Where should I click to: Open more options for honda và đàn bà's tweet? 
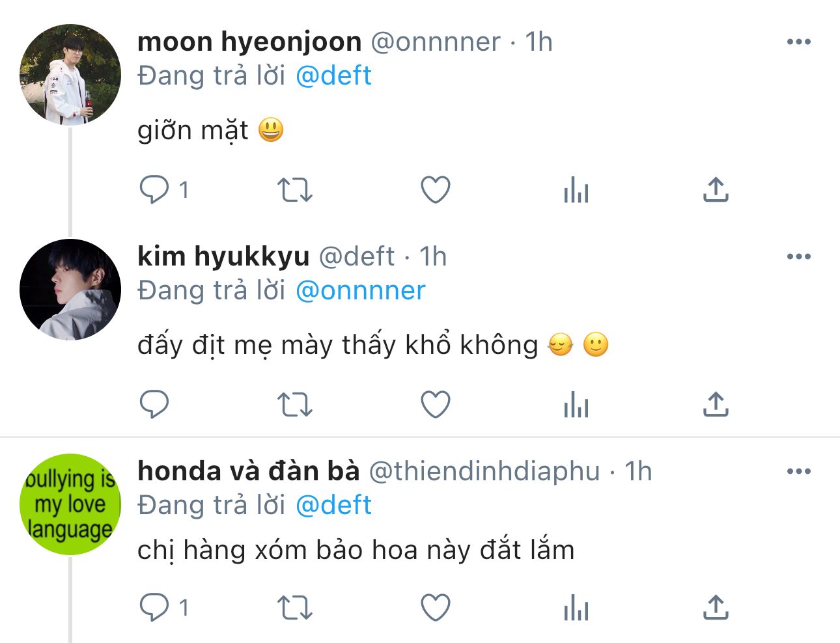pyautogui.click(x=799, y=471)
